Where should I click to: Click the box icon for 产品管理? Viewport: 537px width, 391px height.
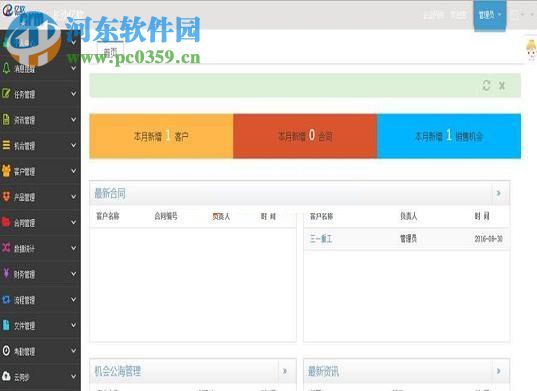pos(6,196)
